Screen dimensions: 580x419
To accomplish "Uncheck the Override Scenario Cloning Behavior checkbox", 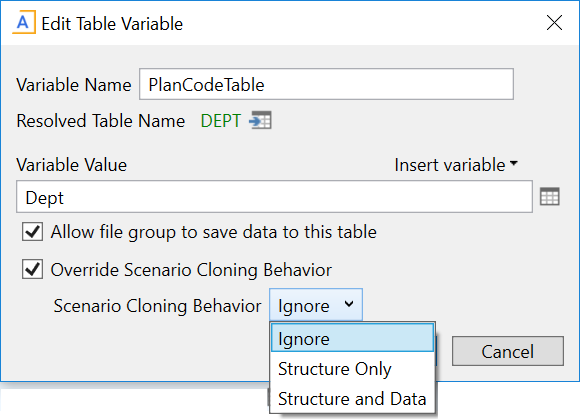I will 32,269.
